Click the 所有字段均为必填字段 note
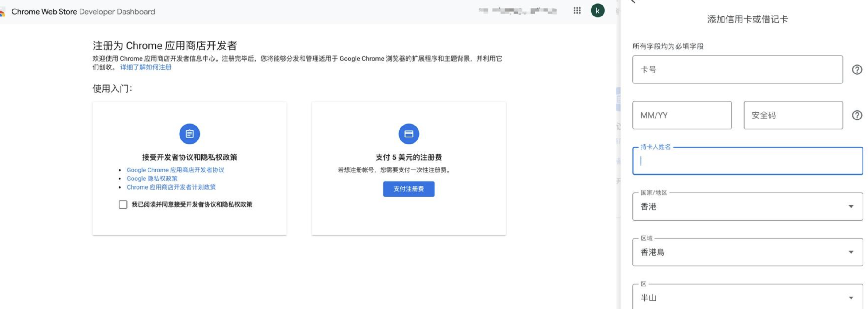This screenshot has width=868, height=309. click(x=668, y=46)
